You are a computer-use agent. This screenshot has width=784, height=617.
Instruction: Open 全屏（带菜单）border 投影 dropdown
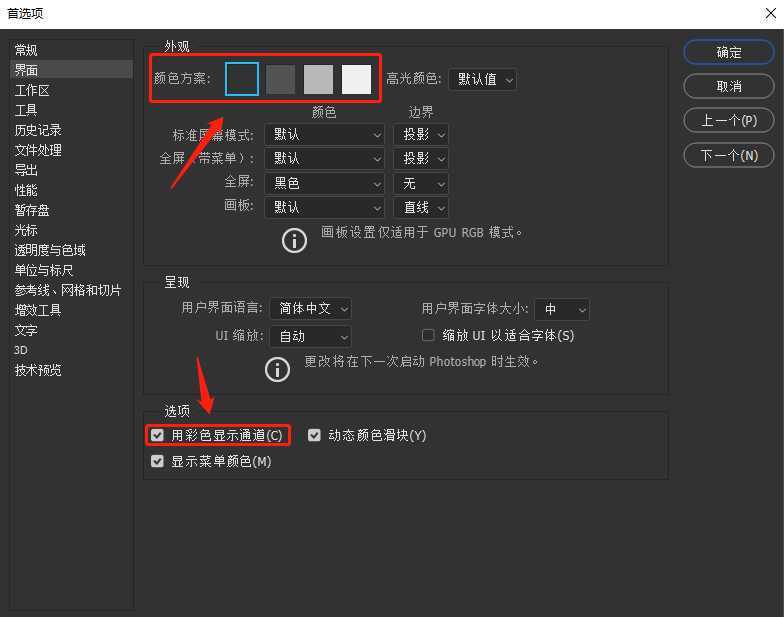click(420, 158)
